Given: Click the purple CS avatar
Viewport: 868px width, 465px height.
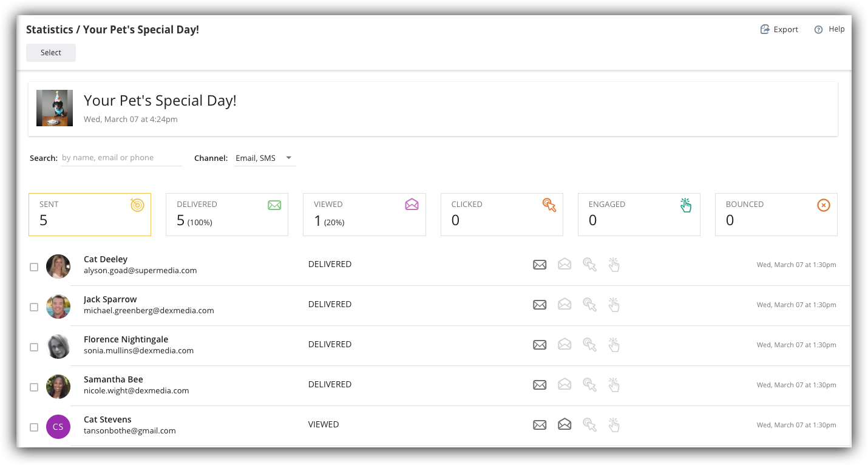Looking at the screenshot, I should [58, 427].
